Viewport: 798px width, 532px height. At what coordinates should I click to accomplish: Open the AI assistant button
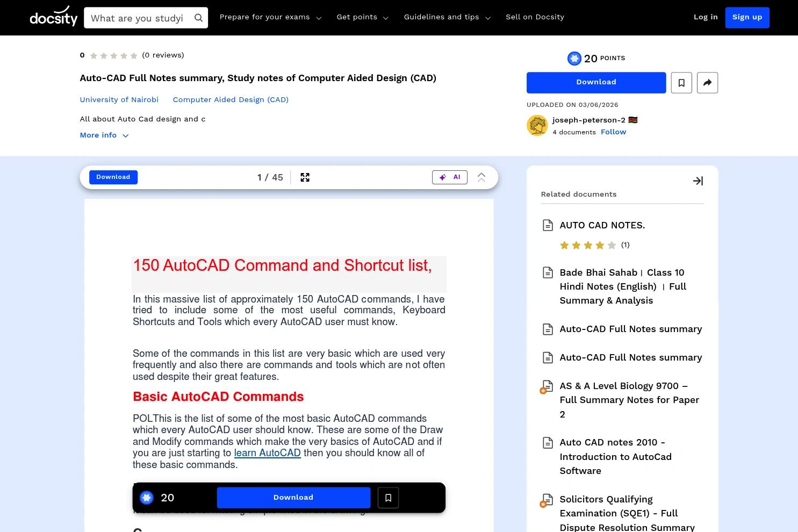[450, 177]
